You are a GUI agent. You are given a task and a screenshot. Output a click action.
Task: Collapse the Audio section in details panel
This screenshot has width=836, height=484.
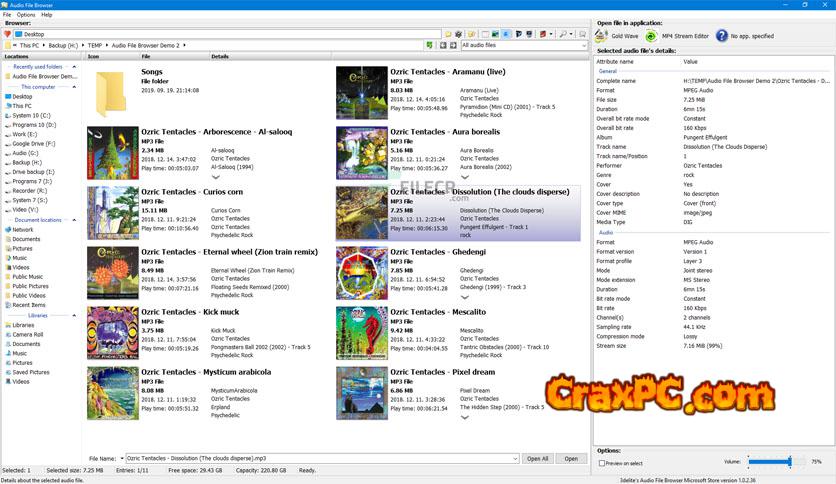606,233
